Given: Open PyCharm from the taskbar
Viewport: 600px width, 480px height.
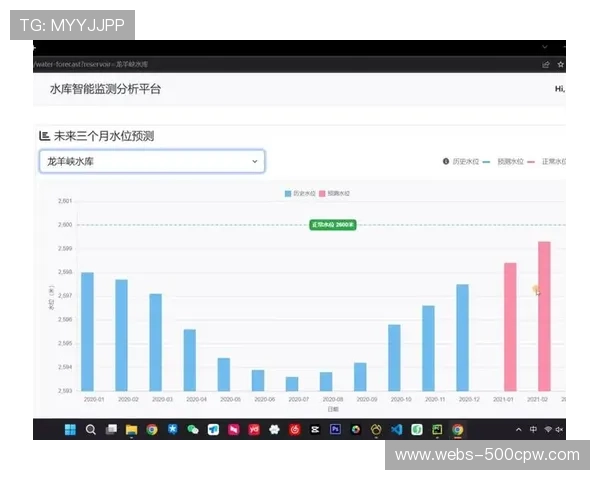Looking at the screenshot, I should (437, 429).
